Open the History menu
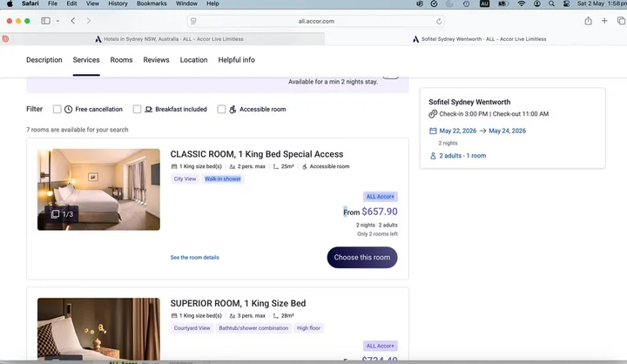Screen dimensions: 627x364 click(x=118, y=3)
